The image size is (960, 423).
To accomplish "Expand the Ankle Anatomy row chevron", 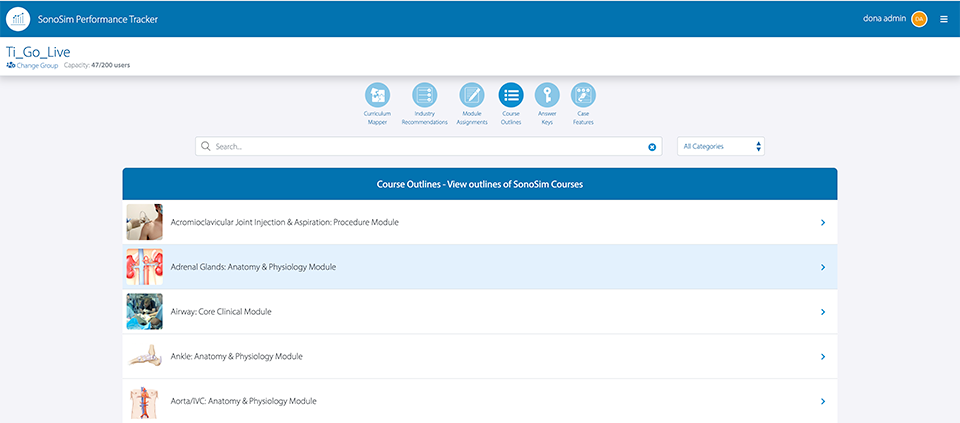I will coord(823,357).
